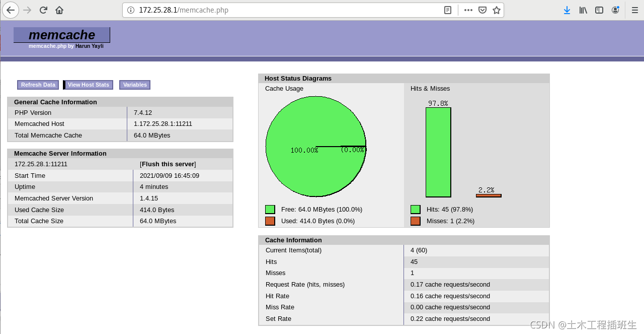Open the Firefox account avatar icon
This screenshot has height=334, width=644.
[x=616, y=10]
